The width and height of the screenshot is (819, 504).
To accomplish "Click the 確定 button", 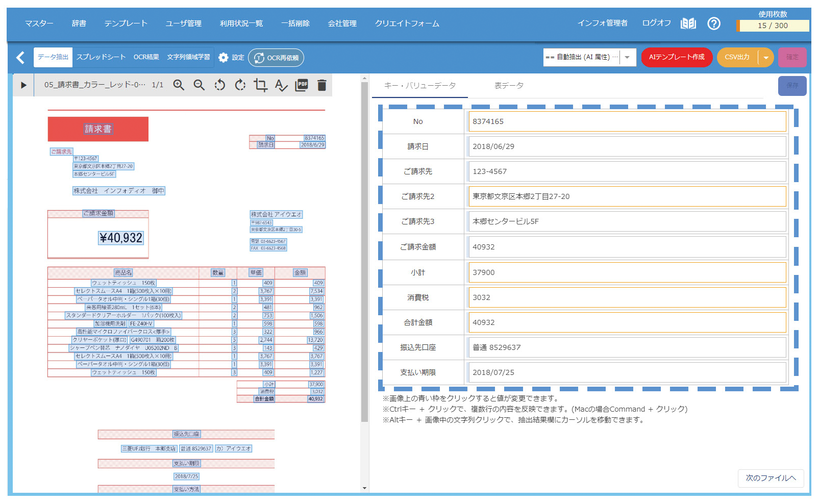I will click(x=792, y=57).
